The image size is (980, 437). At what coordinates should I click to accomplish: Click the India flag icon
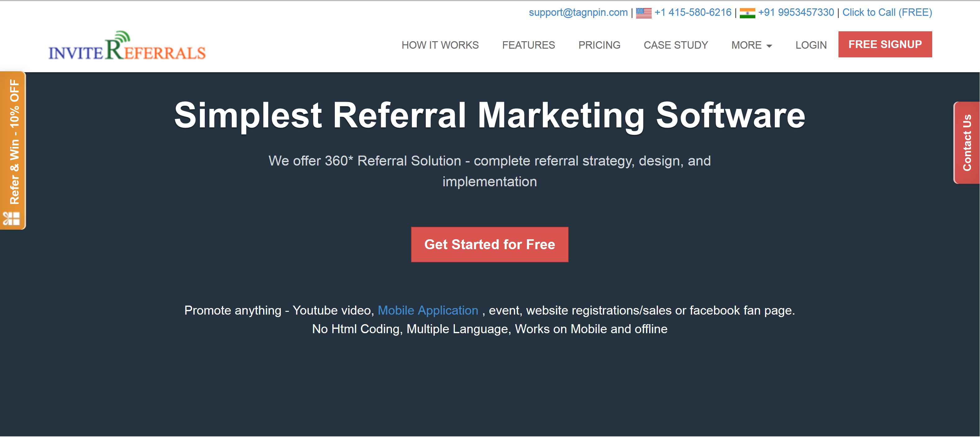747,13
